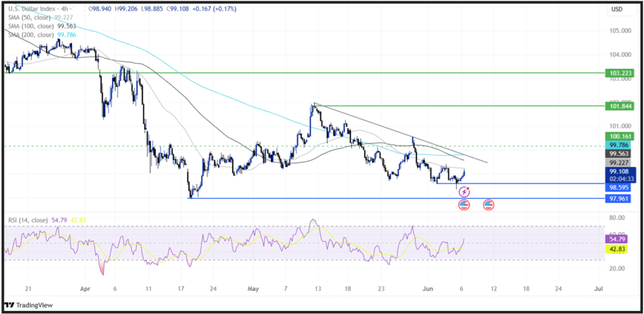The height and width of the screenshot is (314, 644).
Task: Click the first US flag economic event icon
Action: (x=464, y=205)
